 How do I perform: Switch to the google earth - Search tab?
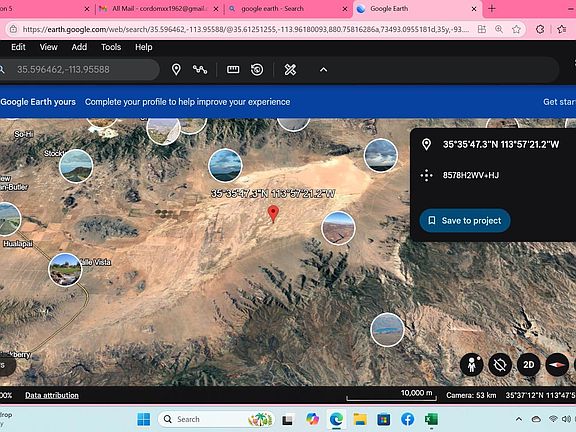point(272,8)
